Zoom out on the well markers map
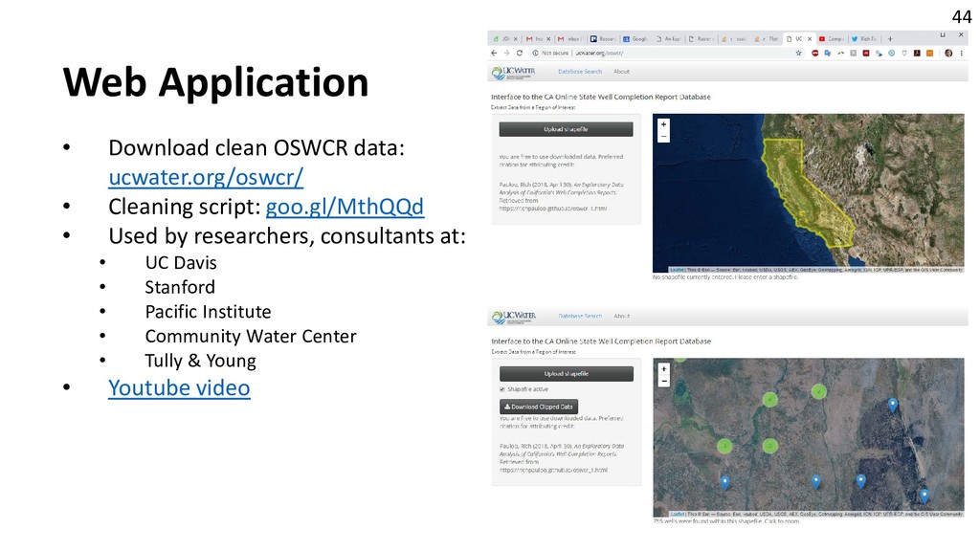 pyautogui.click(x=664, y=381)
